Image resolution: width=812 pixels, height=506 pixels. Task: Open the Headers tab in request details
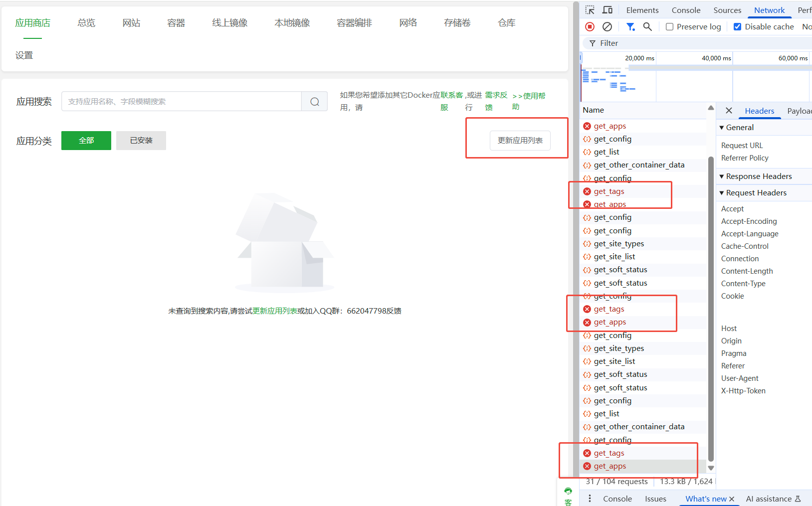coord(760,111)
